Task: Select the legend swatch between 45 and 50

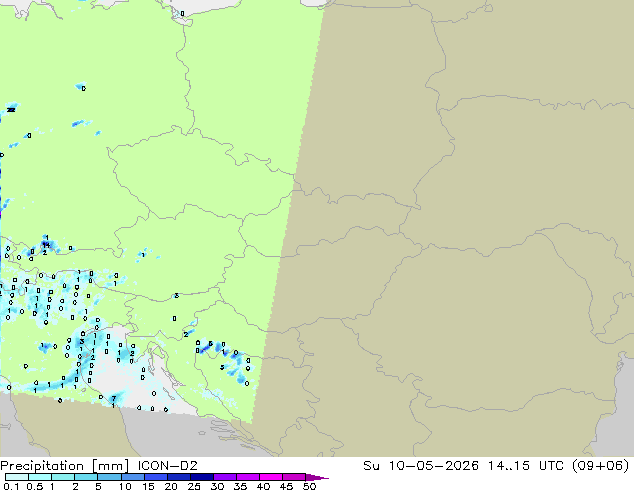Action: coord(294,477)
